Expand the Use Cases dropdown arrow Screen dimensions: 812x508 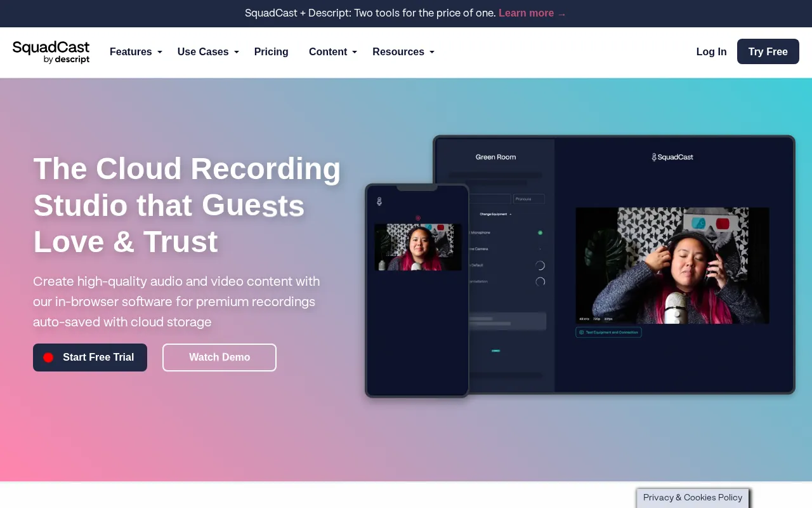237,52
